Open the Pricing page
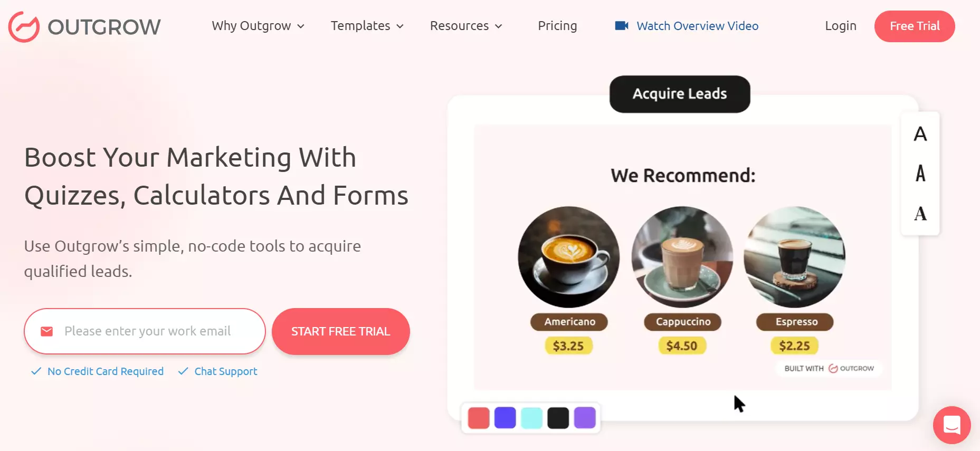The height and width of the screenshot is (451, 980). click(x=557, y=26)
